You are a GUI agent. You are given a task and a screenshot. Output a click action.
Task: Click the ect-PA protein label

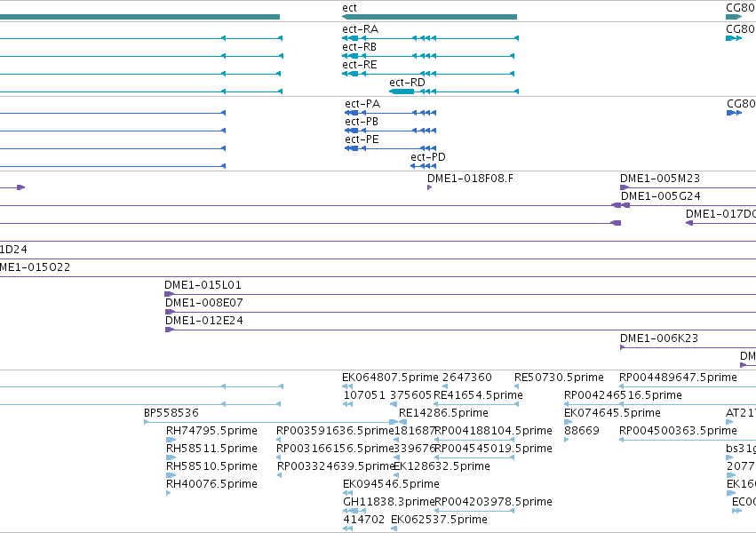point(362,104)
